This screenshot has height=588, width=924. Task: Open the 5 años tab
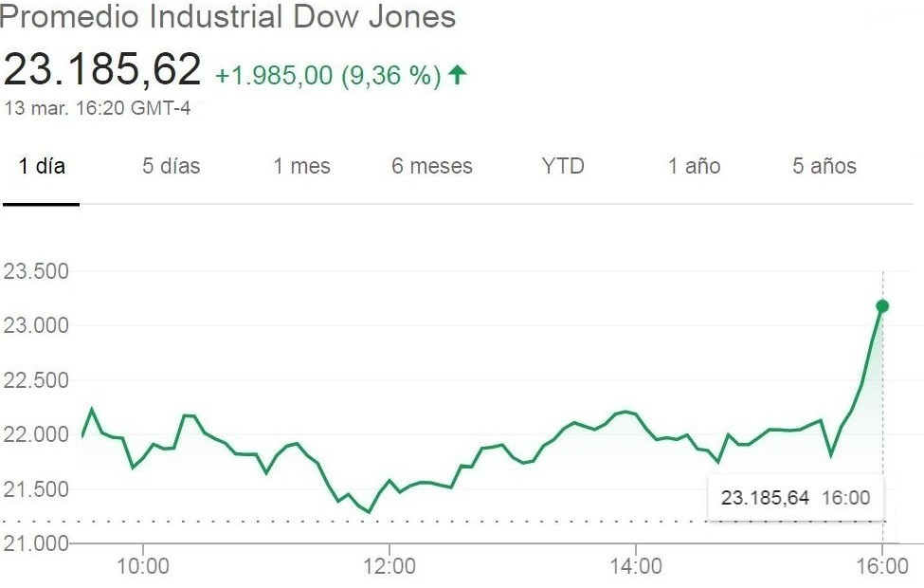click(824, 167)
